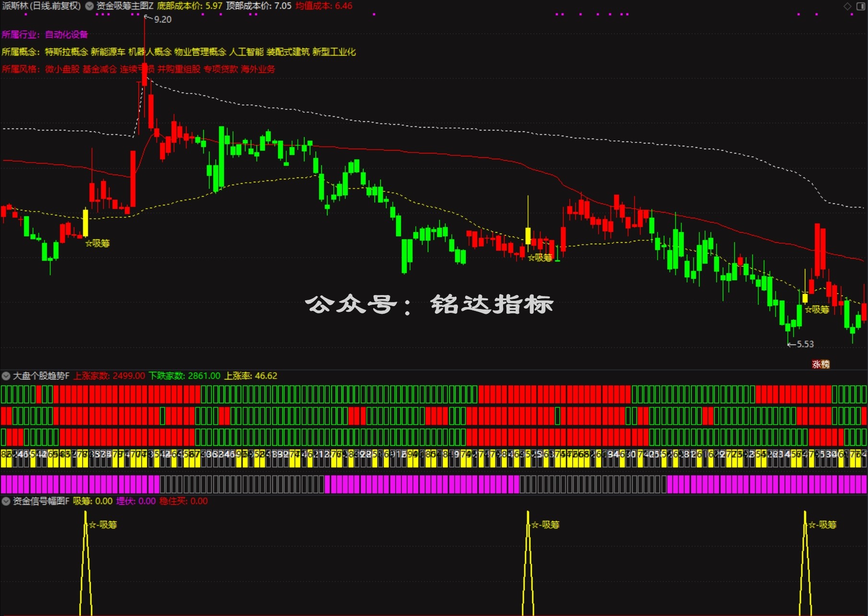Click the concept 装配式建筑
The width and height of the screenshot is (868, 616).
click(x=288, y=52)
